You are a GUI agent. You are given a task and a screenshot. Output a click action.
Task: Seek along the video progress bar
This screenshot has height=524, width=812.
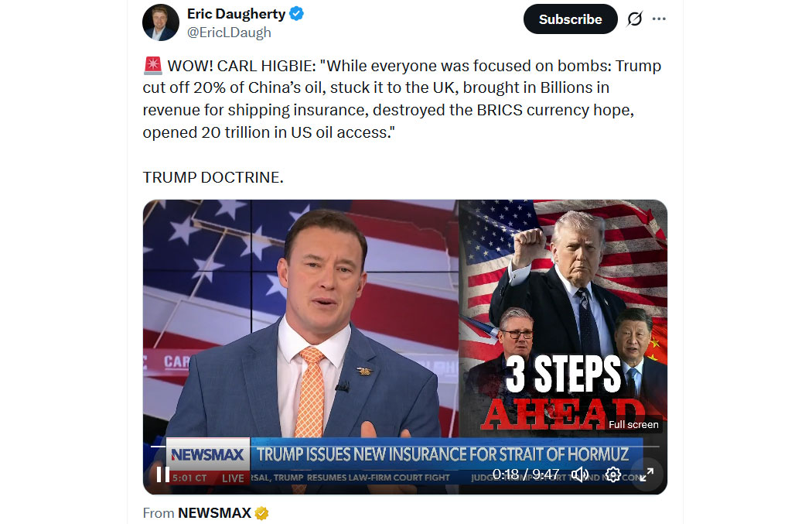click(405, 446)
